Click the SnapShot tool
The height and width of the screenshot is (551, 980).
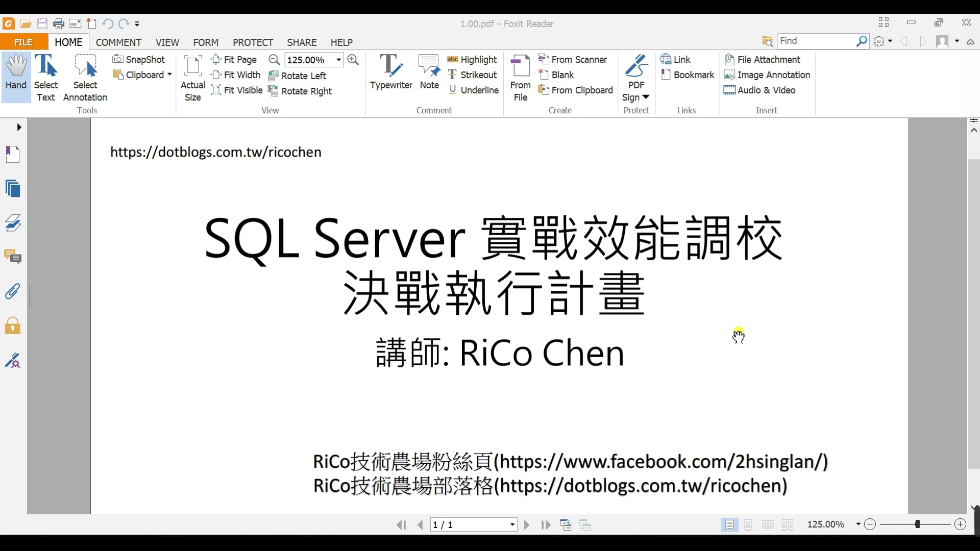point(139,59)
